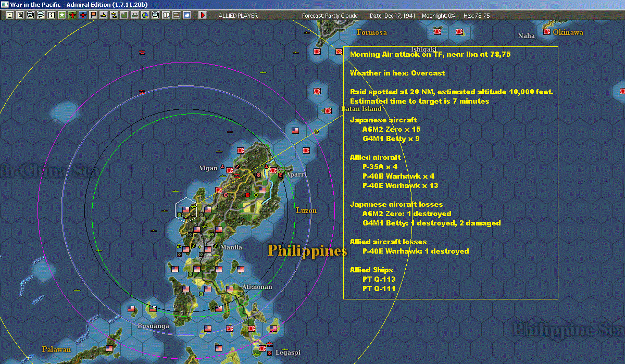Click the double yellow ships toolbar icon
The height and width of the screenshot is (364, 625).
114,15
